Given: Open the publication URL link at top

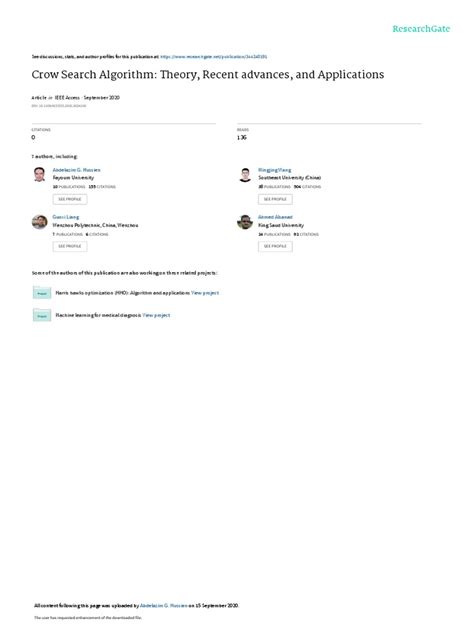Looking at the screenshot, I should pyautogui.click(x=214, y=57).
